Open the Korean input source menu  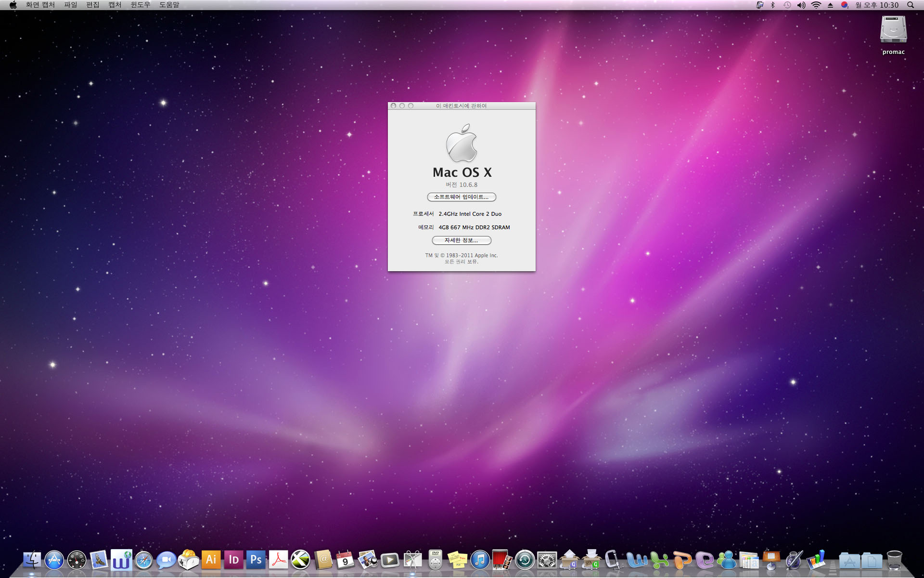[844, 5]
